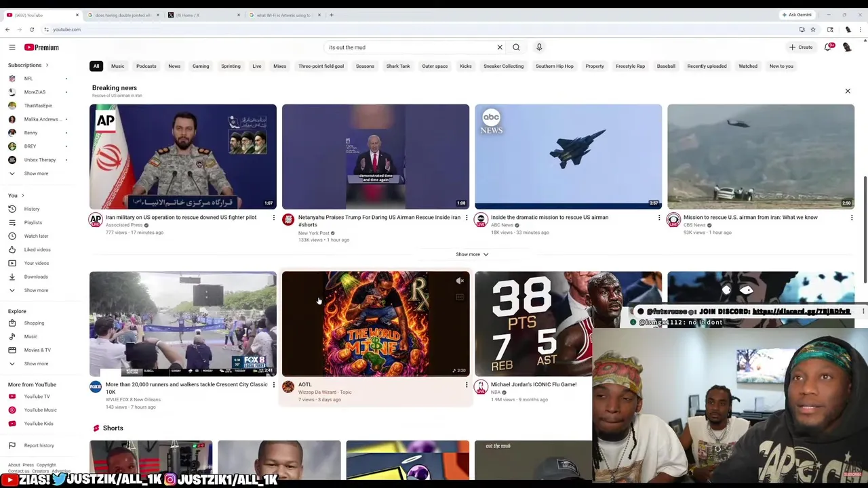Screen dimensions: 868x488
Task: Open Watch later in sidebar
Action: (x=36, y=236)
